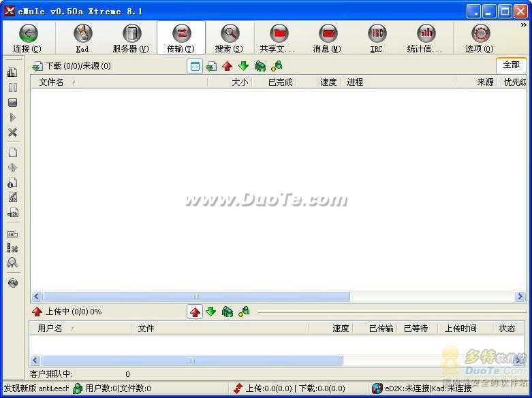This screenshot has width=532, height=398.
Task: Sort uploads by 状态 column
Action: [x=508, y=329]
